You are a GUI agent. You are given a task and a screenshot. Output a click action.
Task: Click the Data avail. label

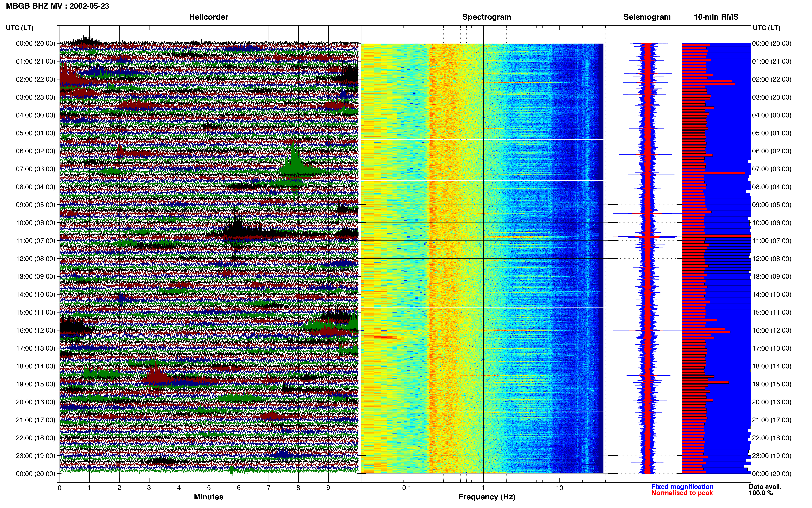point(765,486)
